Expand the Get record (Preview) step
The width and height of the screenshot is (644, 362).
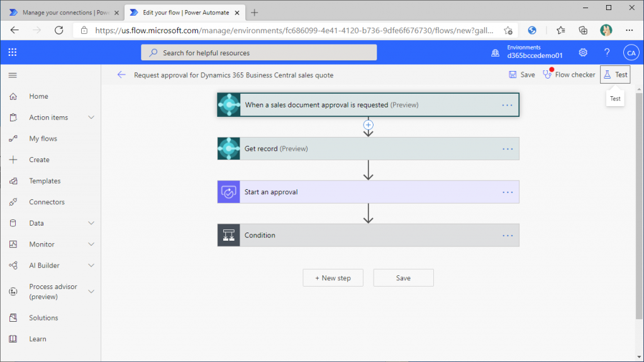pos(368,148)
